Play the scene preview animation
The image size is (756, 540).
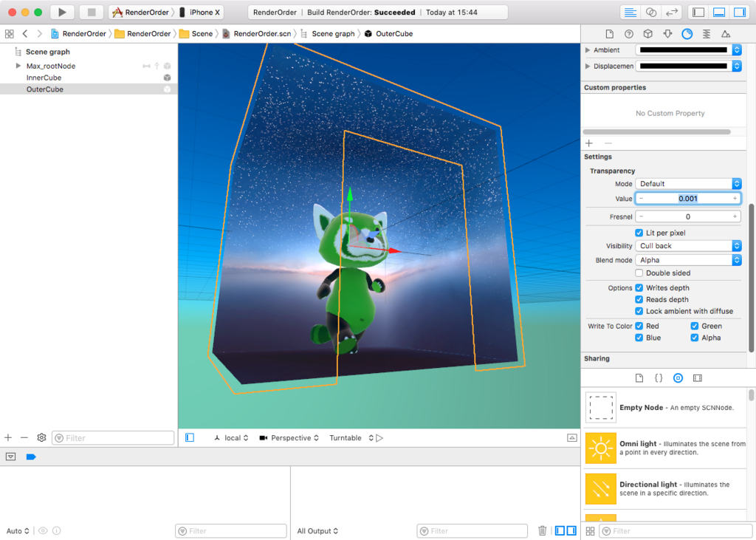point(380,438)
